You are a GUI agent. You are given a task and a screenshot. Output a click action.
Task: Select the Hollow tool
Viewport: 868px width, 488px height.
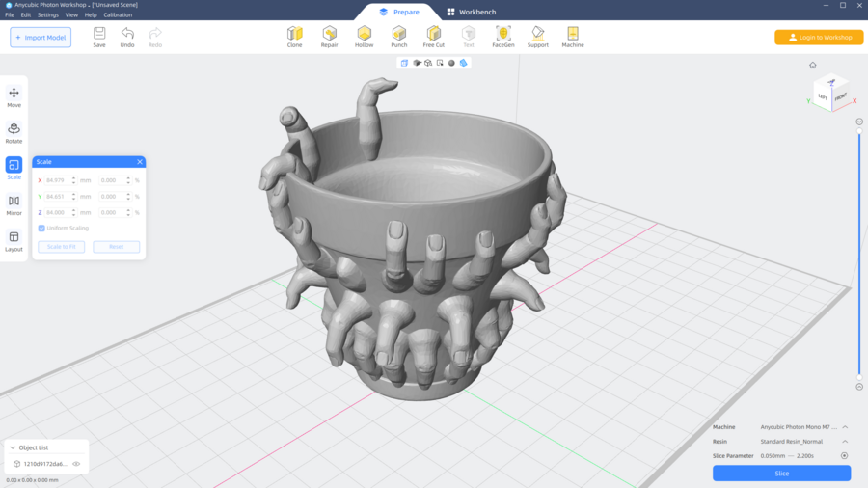point(364,37)
